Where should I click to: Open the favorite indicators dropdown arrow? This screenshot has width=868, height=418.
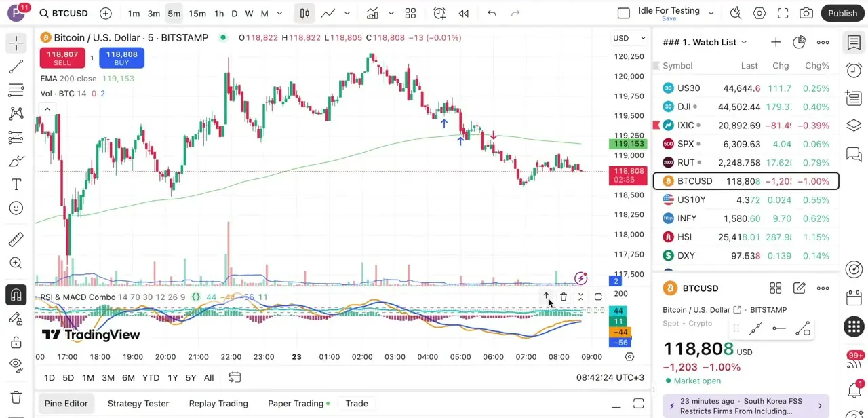(391, 13)
